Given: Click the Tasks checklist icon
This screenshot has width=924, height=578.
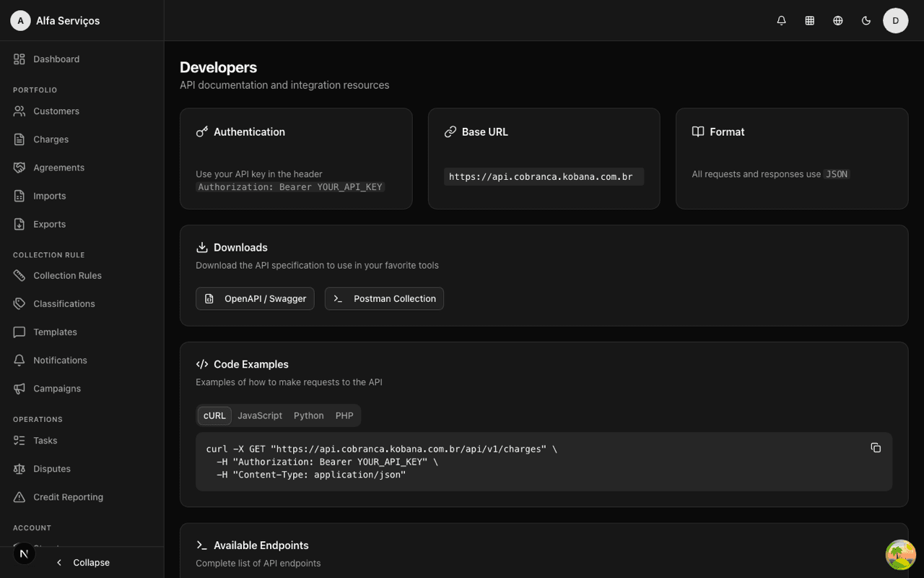Looking at the screenshot, I should click(x=19, y=440).
